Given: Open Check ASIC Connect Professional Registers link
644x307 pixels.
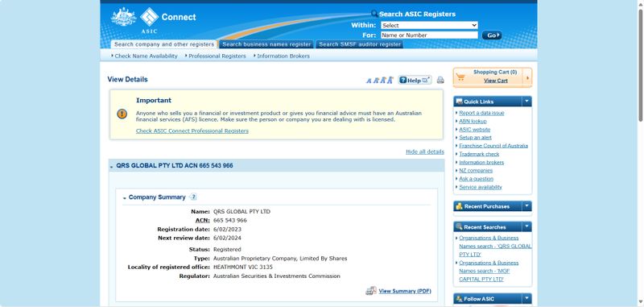Looking at the screenshot, I should [x=192, y=131].
